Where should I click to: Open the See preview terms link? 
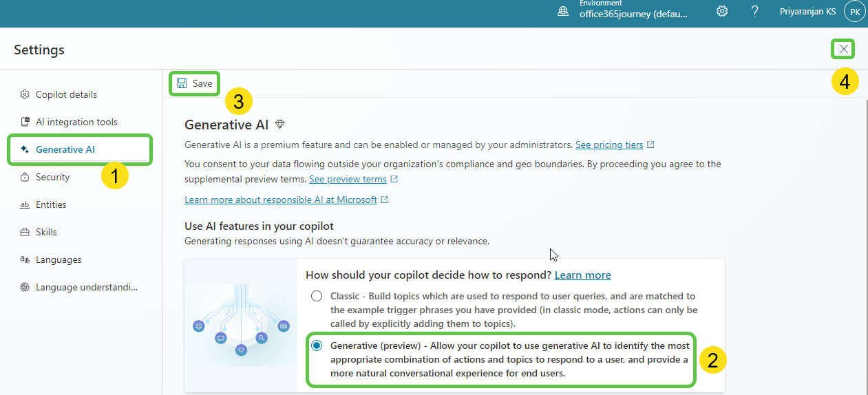click(348, 179)
